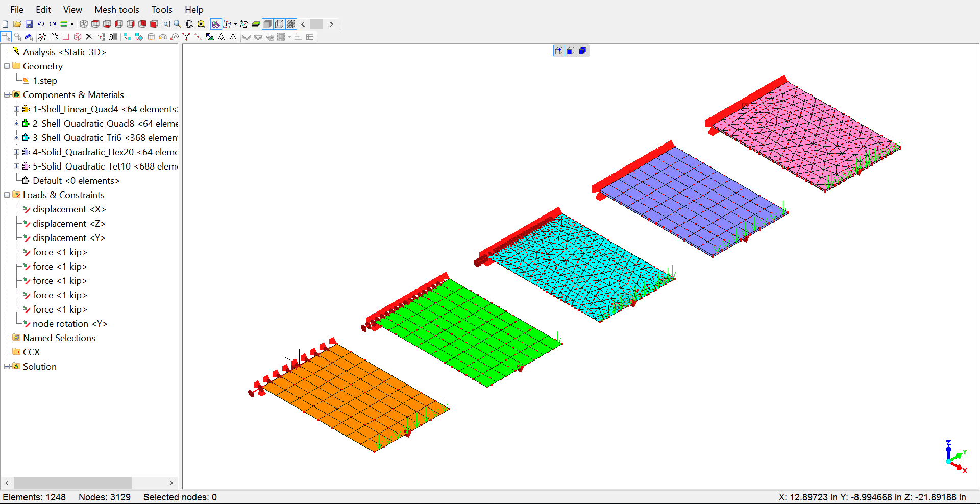Open the dropdown arrow next to the Solve icon
The width and height of the screenshot is (980, 504).
pos(72,24)
